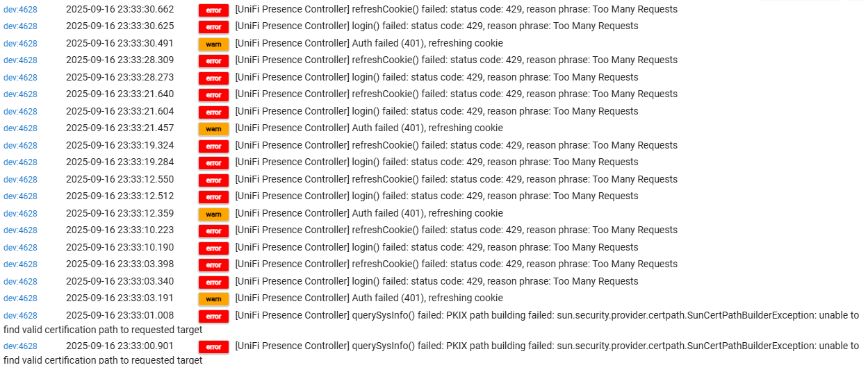Click dev:4628 link at 23:33:12.550 entry
The image size is (868, 372).
[20, 180]
